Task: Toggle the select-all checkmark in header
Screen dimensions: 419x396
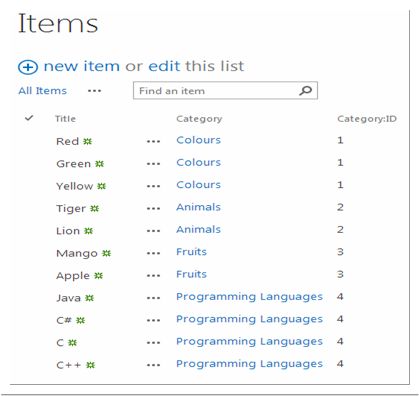Action: click(29, 118)
